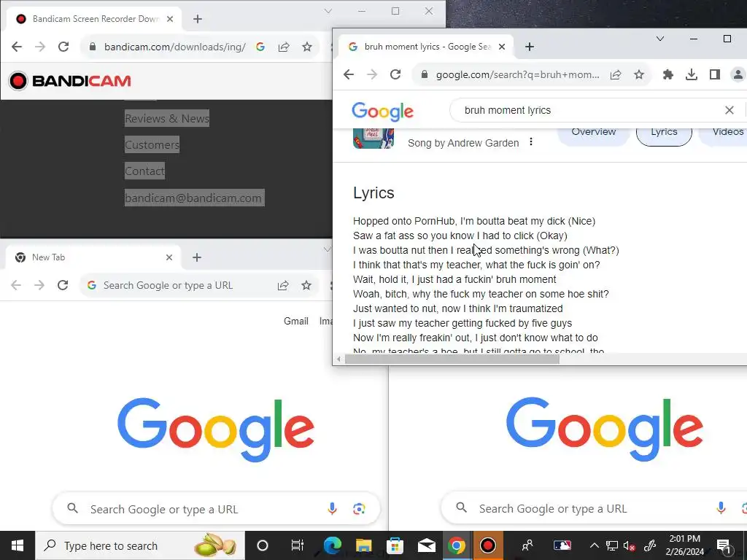Click the taskbar Type here to search box
747x560 pixels.
140,545
